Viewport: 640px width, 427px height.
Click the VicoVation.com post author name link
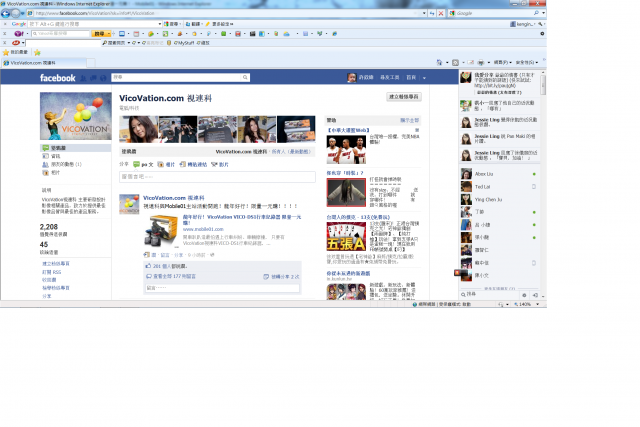click(173, 198)
